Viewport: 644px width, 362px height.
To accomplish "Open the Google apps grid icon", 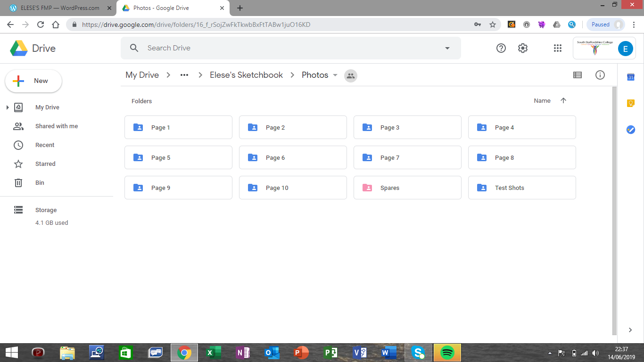I will click(x=558, y=48).
